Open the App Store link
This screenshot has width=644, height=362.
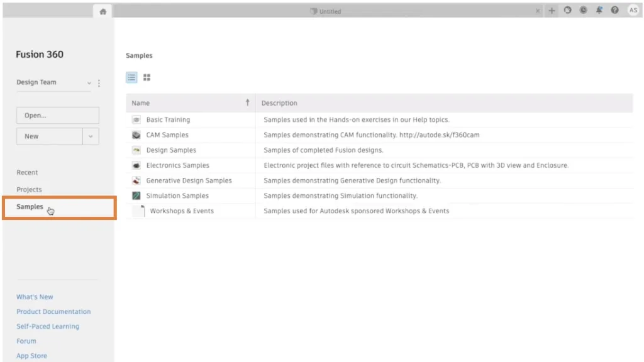point(31,356)
